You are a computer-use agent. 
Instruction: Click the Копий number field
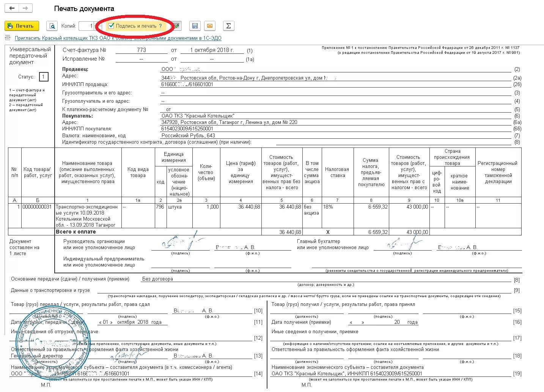click(x=86, y=26)
